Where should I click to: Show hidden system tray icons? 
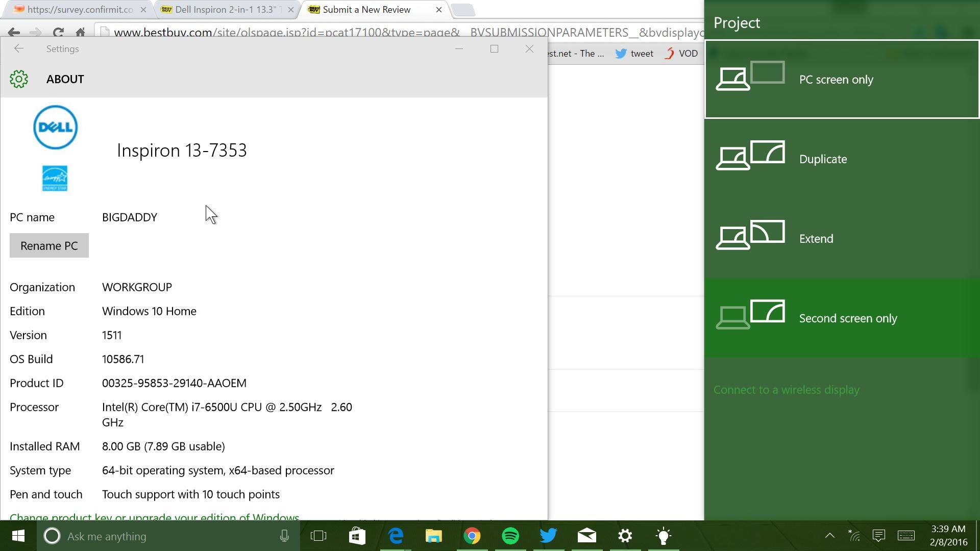(x=829, y=536)
